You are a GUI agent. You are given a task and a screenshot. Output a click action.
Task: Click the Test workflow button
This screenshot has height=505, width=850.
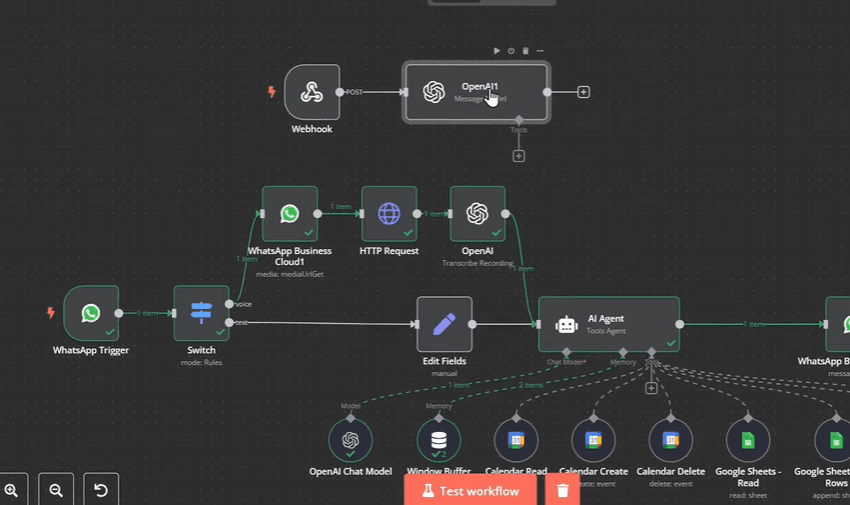(471, 490)
